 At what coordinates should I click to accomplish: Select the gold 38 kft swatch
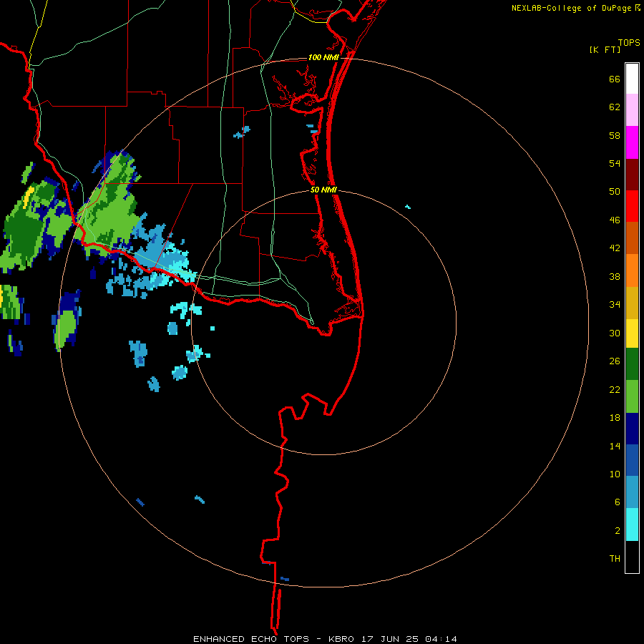(x=632, y=302)
